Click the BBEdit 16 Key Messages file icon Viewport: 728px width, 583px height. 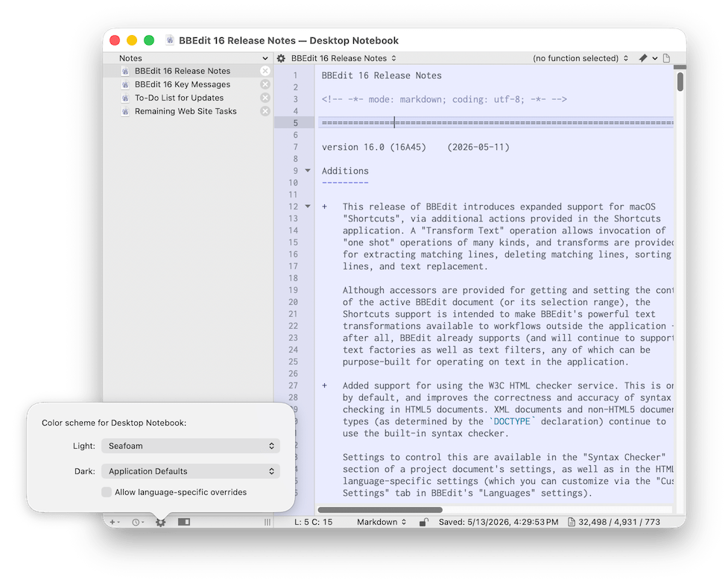click(125, 84)
